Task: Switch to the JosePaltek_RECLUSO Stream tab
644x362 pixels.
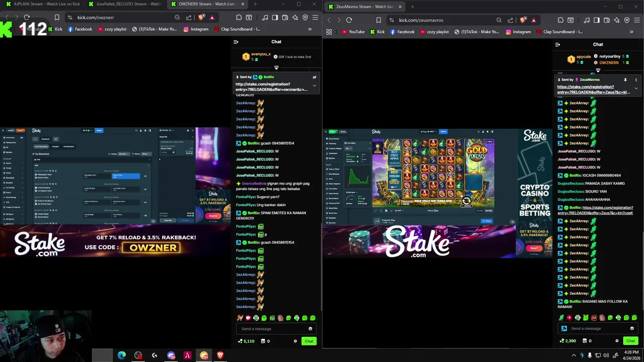Action: coord(125,4)
